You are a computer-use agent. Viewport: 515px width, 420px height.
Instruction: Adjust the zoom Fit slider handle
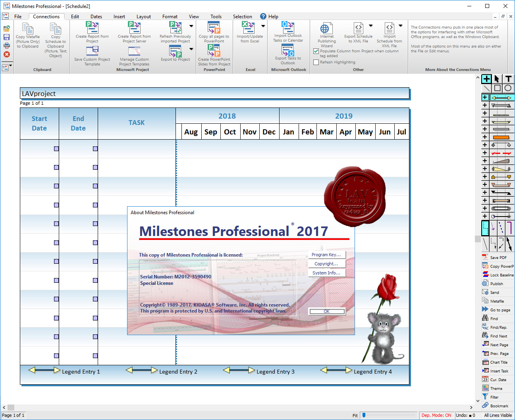click(x=364, y=415)
